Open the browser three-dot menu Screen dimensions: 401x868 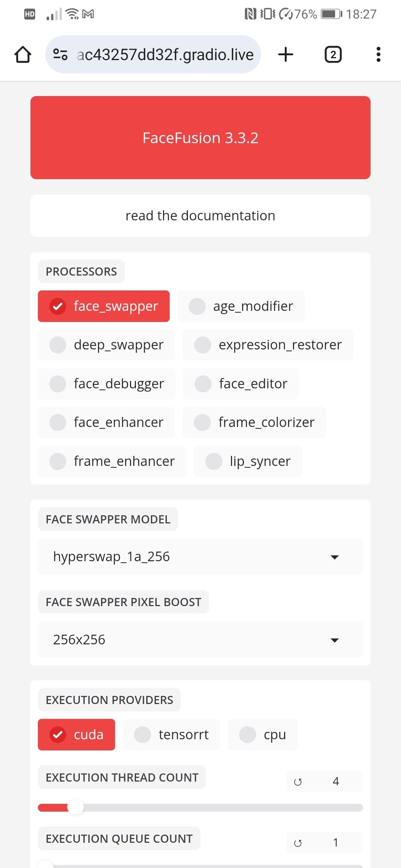pos(378,55)
